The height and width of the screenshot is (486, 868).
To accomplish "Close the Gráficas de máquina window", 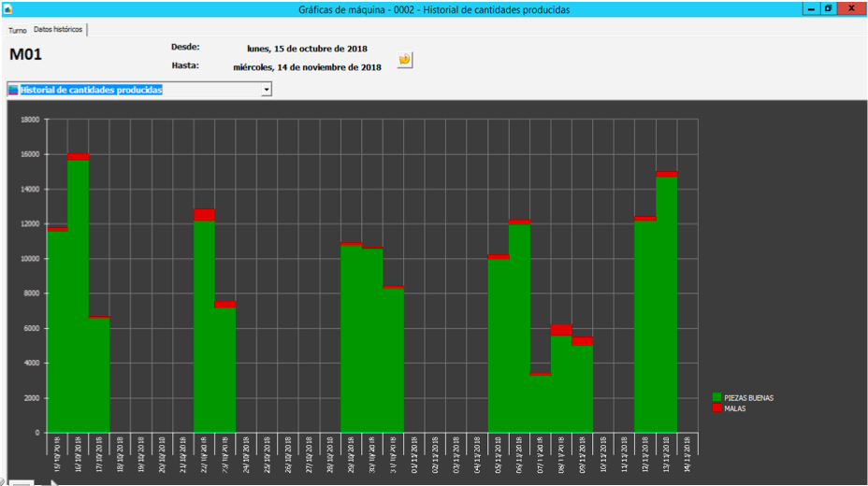I will coord(851,8).
